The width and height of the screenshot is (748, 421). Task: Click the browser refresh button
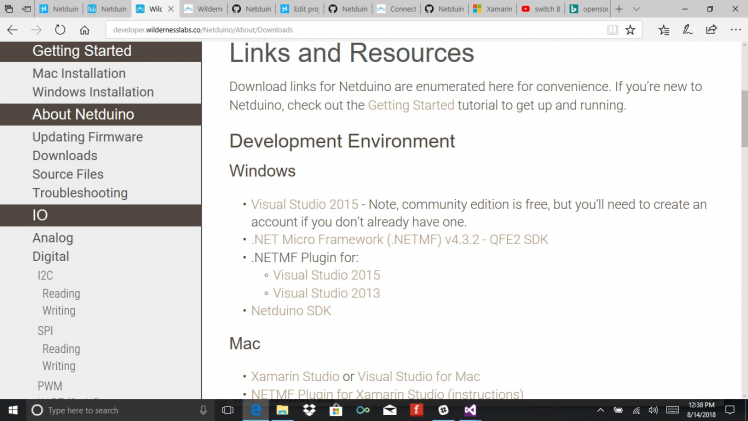(61, 30)
